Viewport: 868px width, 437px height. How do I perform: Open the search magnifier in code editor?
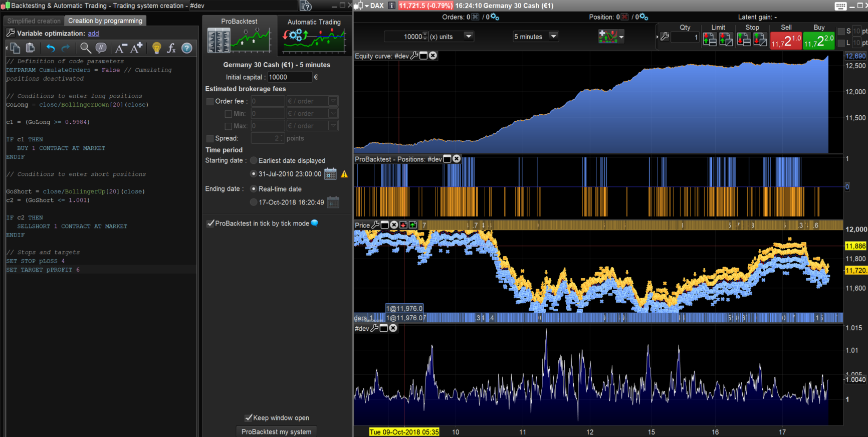86,48
